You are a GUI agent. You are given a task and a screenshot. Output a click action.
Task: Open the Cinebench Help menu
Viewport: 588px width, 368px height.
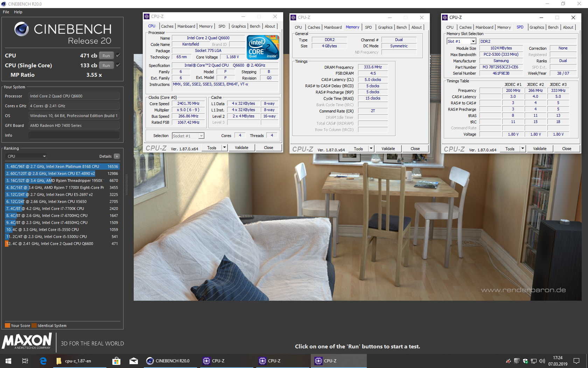pyautogui.click(x=18, y=12)
